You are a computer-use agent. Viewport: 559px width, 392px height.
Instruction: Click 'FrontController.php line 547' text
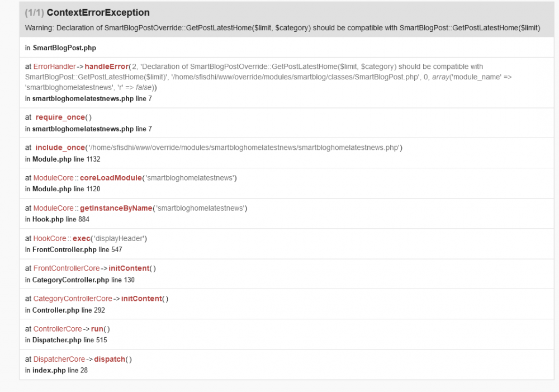pyautogui.click(x=77, y=249)
